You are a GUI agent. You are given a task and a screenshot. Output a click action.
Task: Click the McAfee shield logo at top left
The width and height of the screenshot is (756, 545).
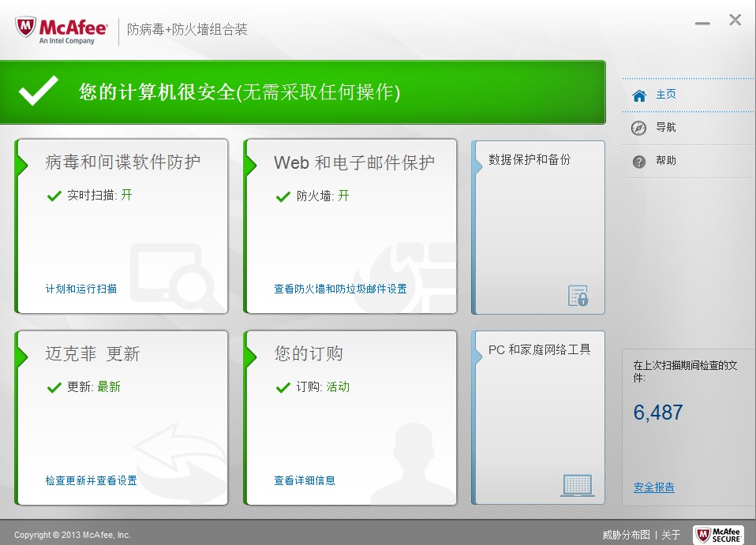[x=25, y=28]
